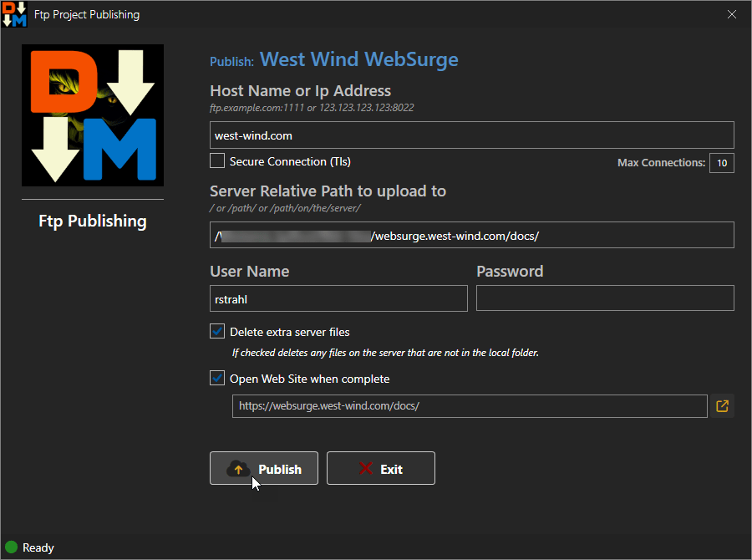Close the Ftp Project Publishing window

(732, 14)
